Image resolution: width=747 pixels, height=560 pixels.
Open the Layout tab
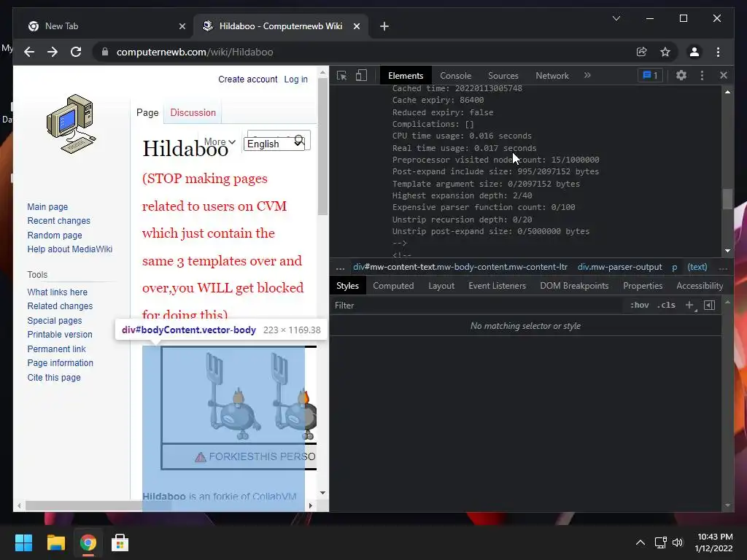(x=441, y=286)
